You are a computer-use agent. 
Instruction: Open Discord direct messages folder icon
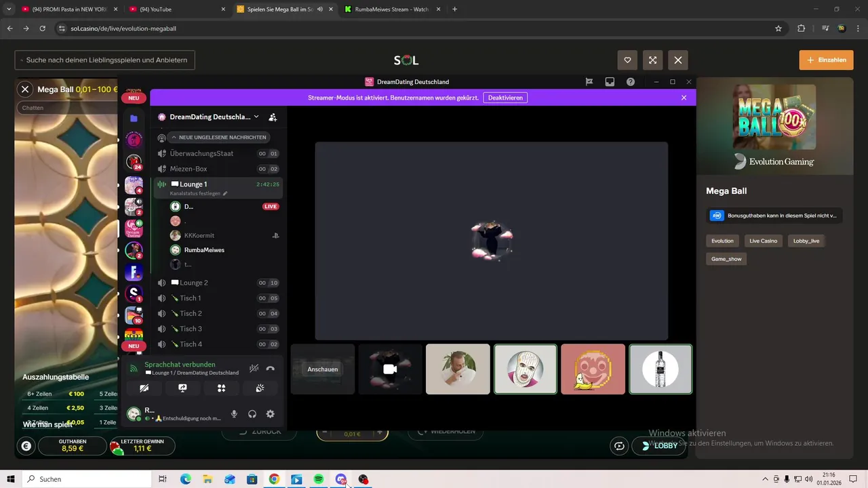pyautogui.click(x=134, y=118)
